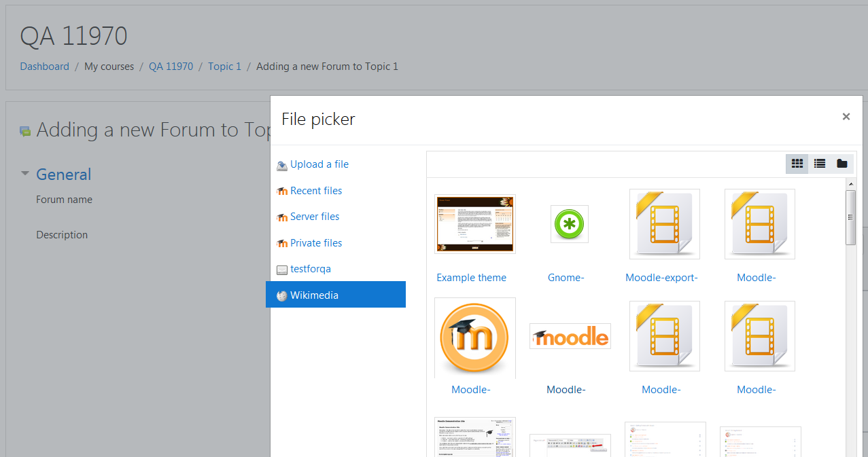Open the Example theme file link
This screenshot has height=457, width=868.
472,278
